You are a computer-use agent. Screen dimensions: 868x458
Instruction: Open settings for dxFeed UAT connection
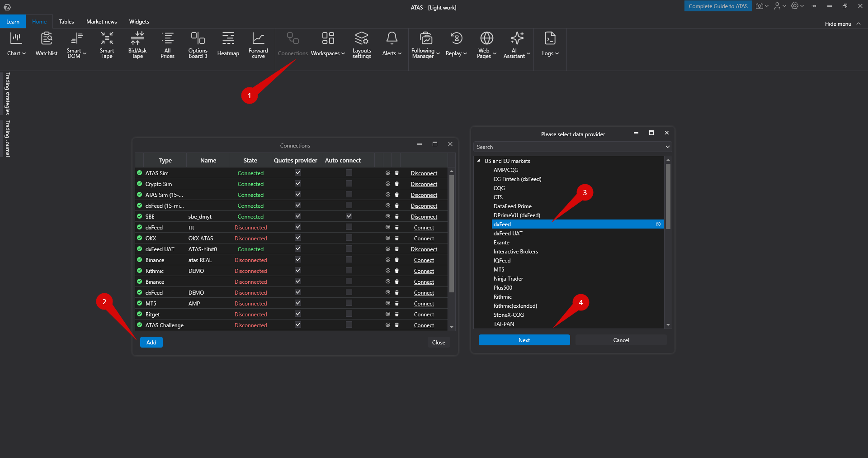(x=387, y=249)
